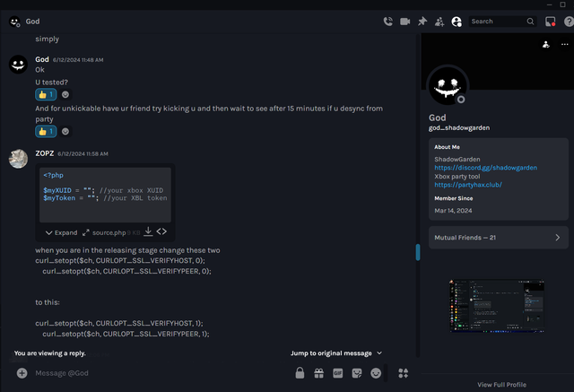Click the lock icon in message bar
The image size is (574, 392).
pyautogui.click(x=300, y=373)
